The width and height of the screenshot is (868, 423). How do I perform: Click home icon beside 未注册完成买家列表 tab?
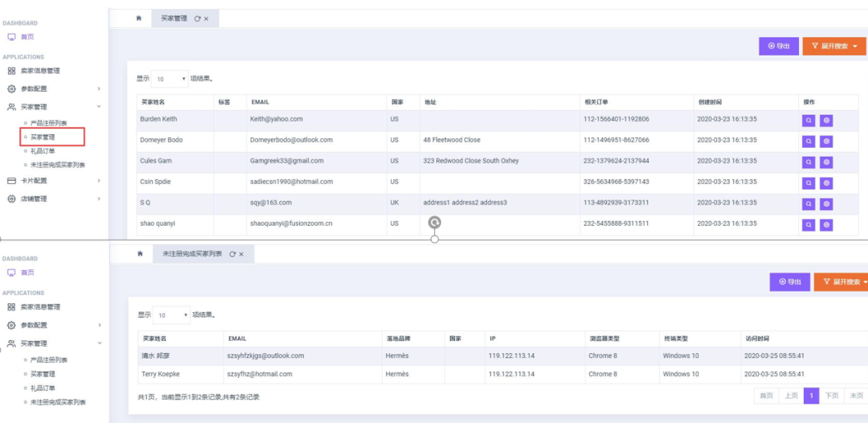(x=140, y=253)
